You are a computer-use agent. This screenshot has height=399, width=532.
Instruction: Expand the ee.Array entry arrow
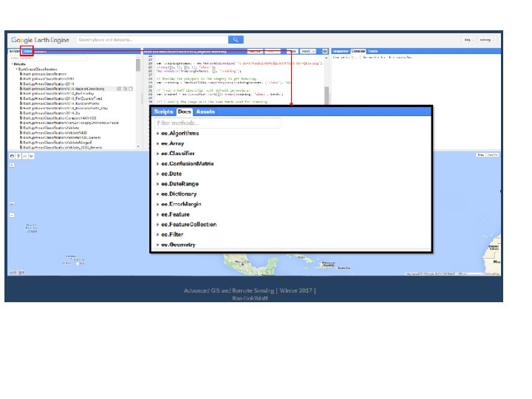point(158,143)
